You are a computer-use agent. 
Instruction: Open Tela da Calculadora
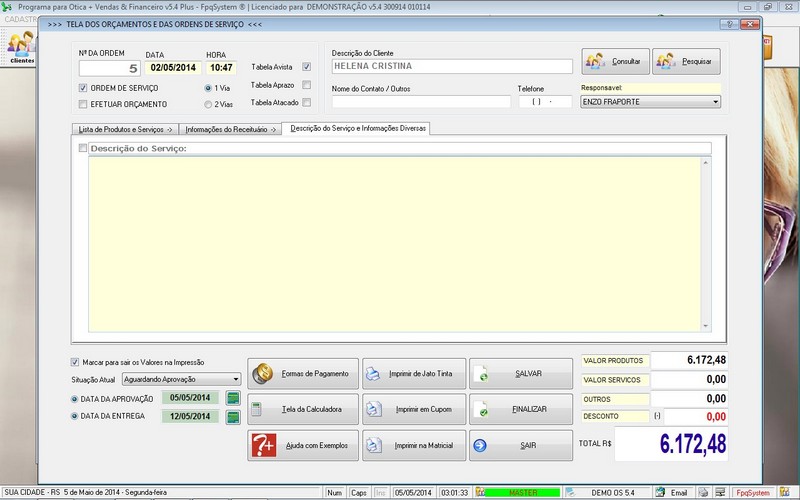(x=302, y=410)
